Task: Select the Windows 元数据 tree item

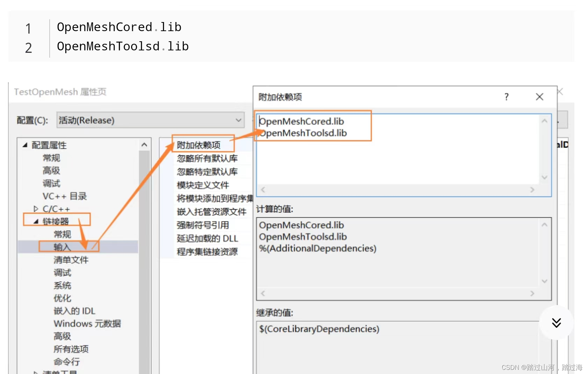Action: tap(87, 324)
